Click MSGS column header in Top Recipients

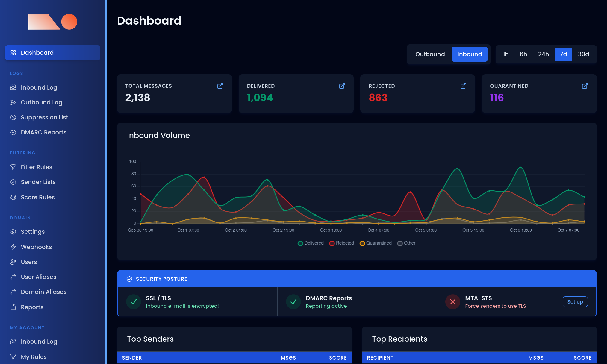click(536, 358)
